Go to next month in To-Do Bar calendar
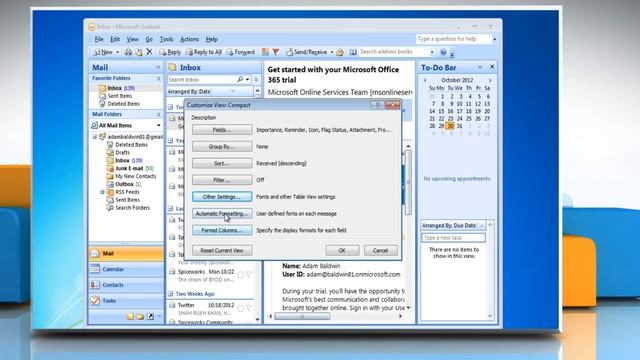This screenshot has width=640, height=360. click(490, 80)
